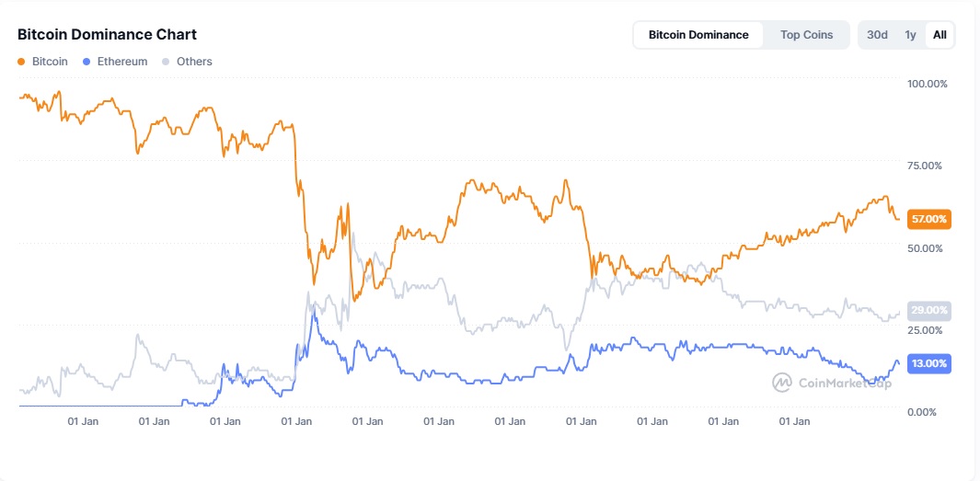Image resolution: width=980 pixels, height=481 pixels.
Task: Click the 100.00% y-axis label
Action: pyautogui.click(x=928, y=84)
